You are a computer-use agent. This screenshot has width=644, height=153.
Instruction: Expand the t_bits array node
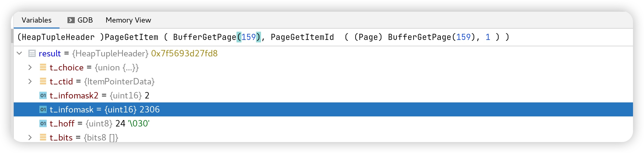pos(30,137)
